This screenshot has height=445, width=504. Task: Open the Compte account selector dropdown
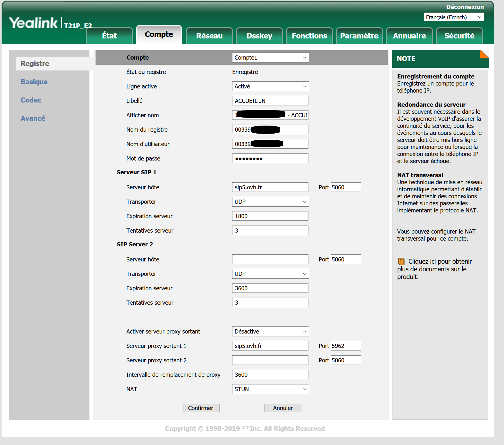(x=270, y=58)
